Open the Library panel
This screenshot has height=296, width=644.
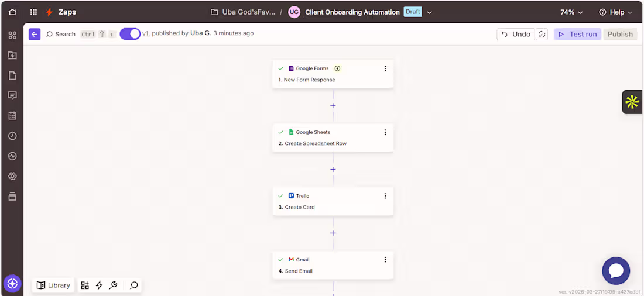pyautogui.click(x=53, y=285)
